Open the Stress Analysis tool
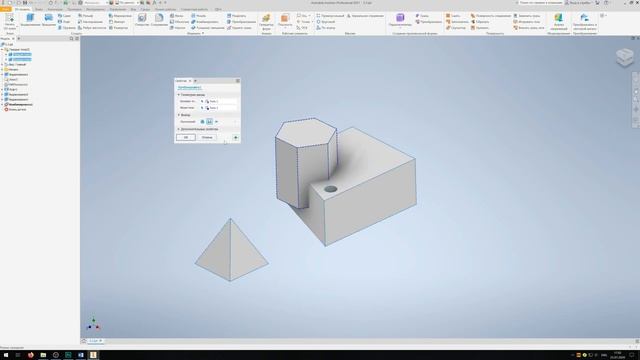Viewport: 640px width, 360px height. coord(558,21)
